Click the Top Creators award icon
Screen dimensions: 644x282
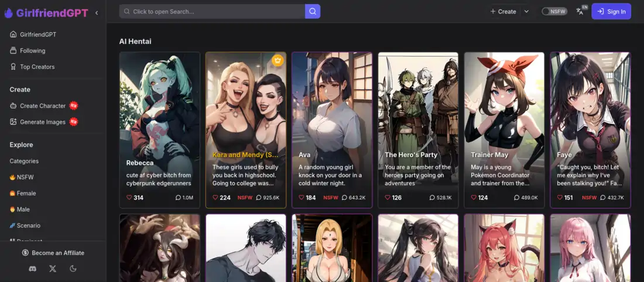click(x=13, y=67)
